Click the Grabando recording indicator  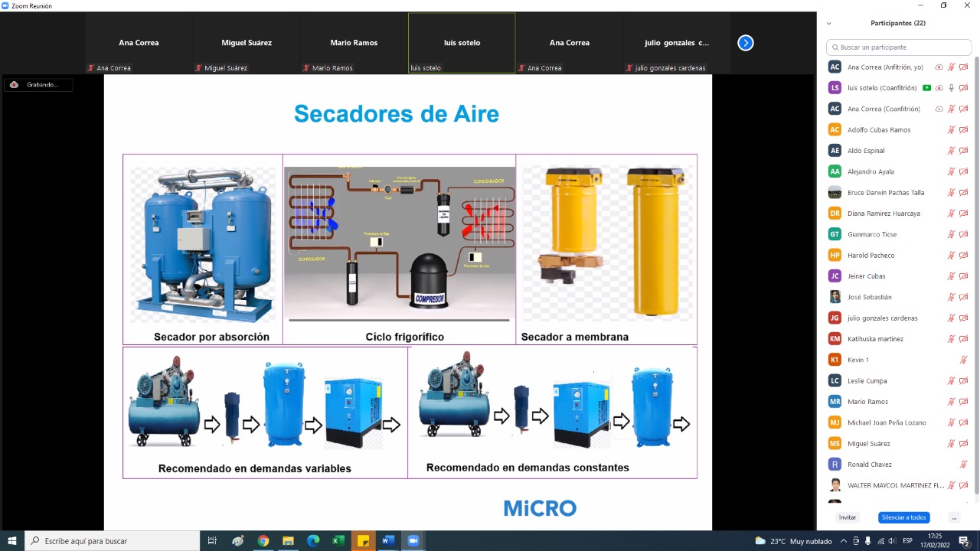pos(38,85)
